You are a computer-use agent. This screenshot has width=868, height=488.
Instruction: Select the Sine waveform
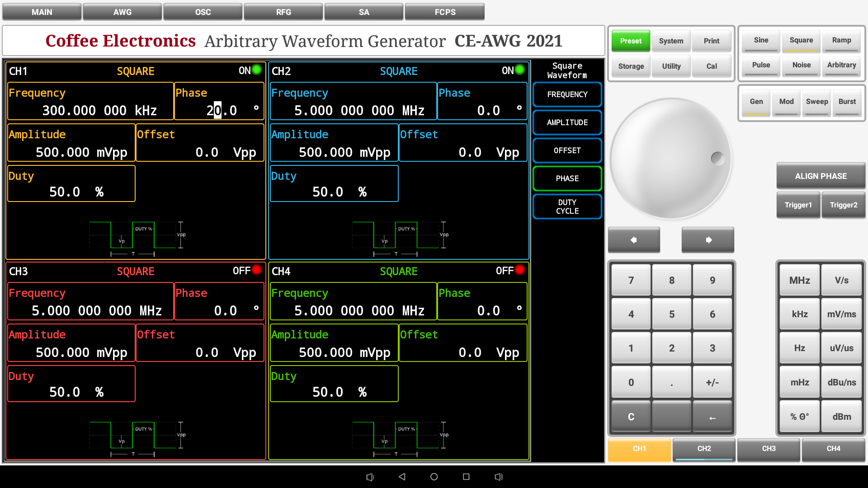click(x=760, y=40)
